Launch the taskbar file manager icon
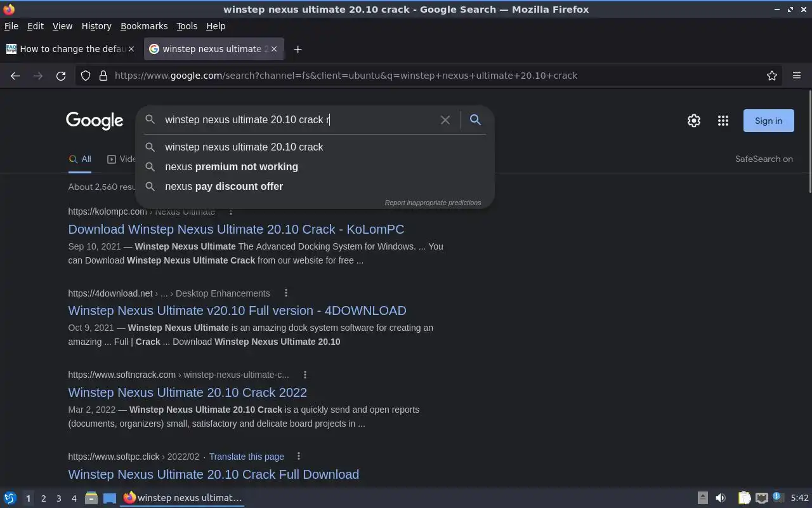The height and width of the screenshot is (508, 812). (91, 498)
